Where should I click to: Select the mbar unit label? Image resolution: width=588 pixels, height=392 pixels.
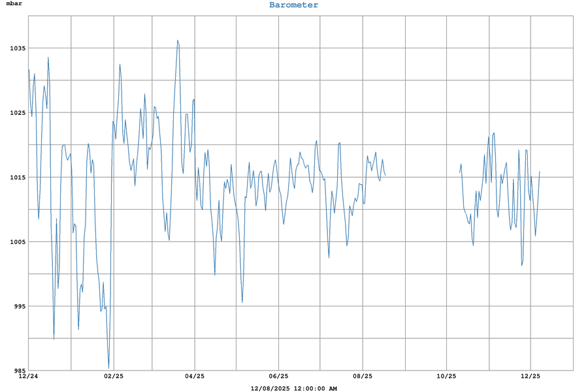14,4
